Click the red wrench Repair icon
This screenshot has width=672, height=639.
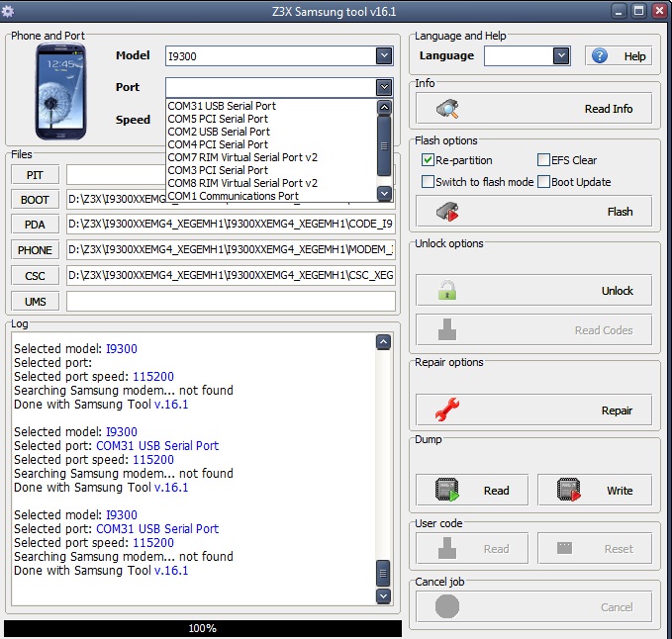(447, 410)
